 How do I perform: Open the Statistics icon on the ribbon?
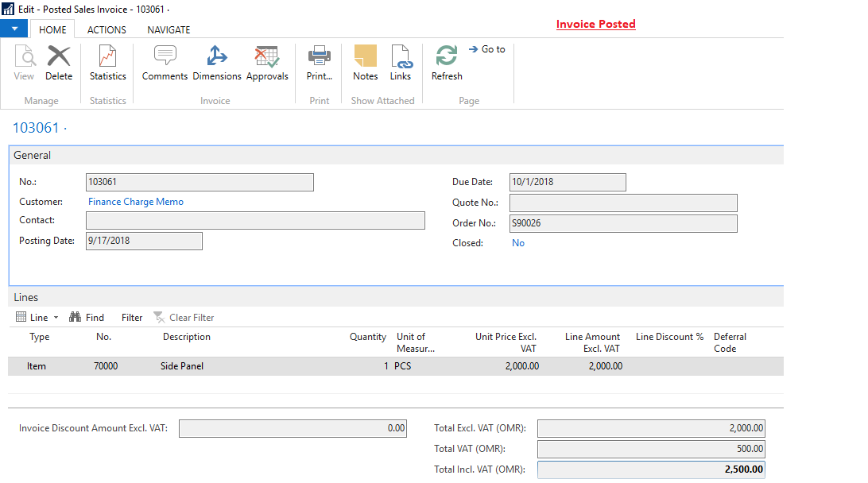click(107, 62)
